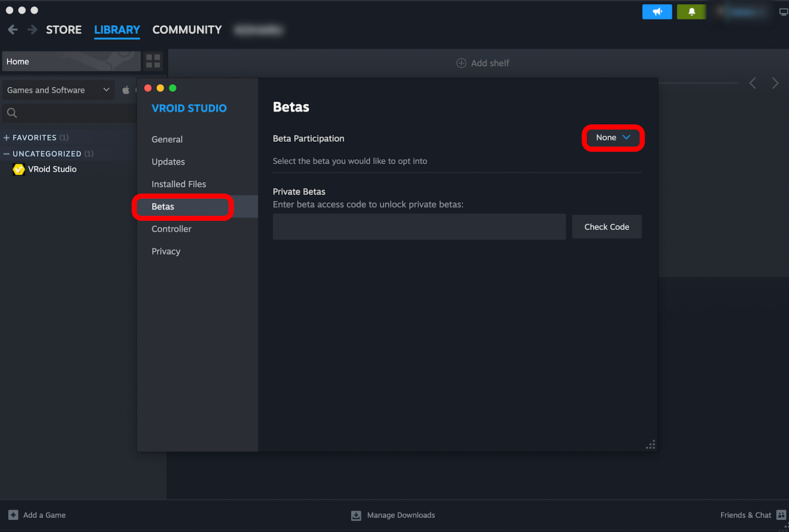789x532 pixels.
Task: Click the big picture monitor icon
Action: [783, 12]
